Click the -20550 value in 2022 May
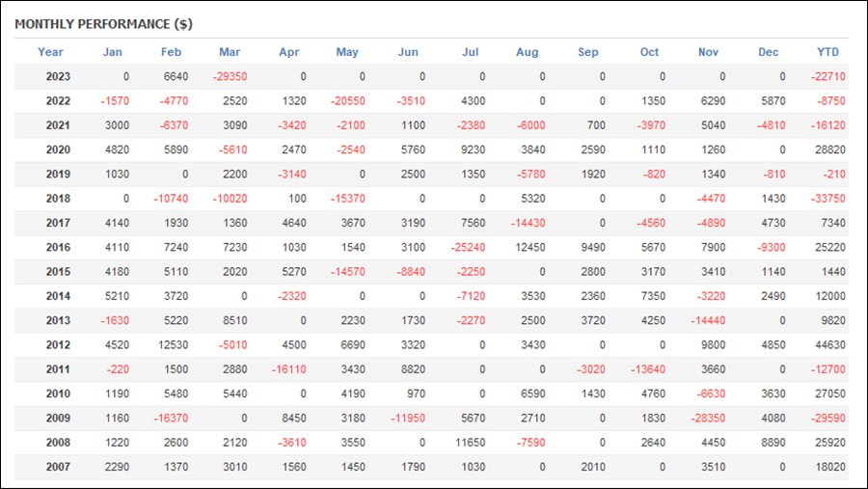This screenshot has height=489, width=868. click(x=347, y=101)
